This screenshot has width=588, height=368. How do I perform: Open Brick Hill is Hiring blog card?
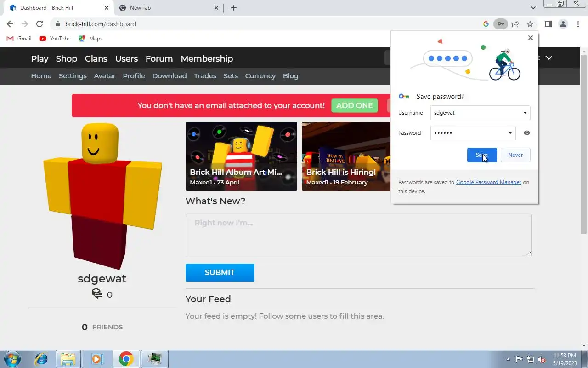click(346, 156)
